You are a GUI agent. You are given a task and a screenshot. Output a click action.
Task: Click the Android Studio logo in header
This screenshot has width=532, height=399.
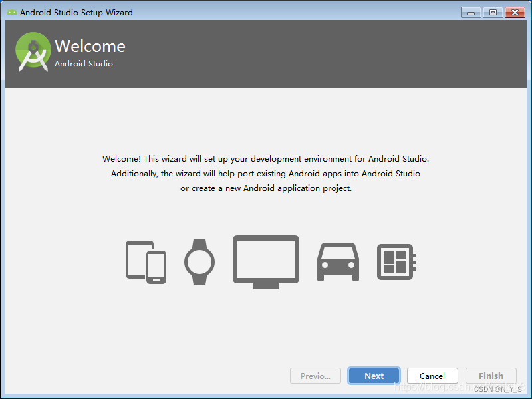[x=33, y=52]
